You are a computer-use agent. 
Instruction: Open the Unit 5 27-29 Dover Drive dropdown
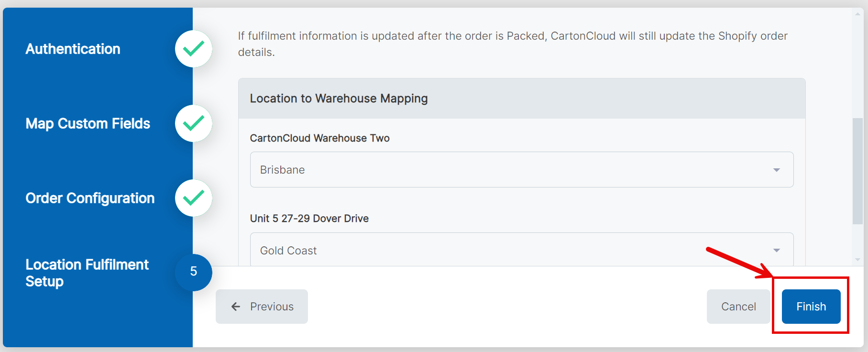[x=521, y=250]
